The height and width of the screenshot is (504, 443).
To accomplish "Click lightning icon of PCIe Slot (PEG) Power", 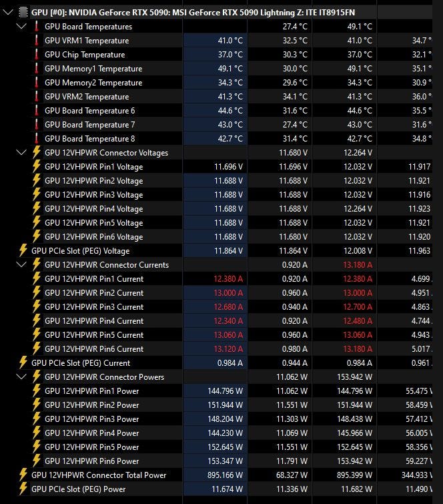I will 23,489.
